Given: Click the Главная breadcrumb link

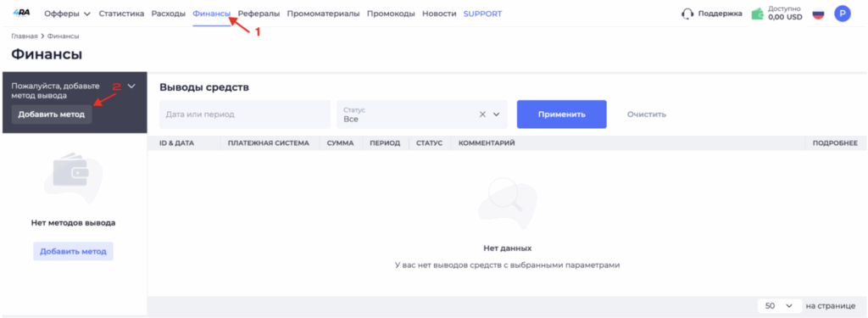Looking at the screenshot, I should (25, 36).
